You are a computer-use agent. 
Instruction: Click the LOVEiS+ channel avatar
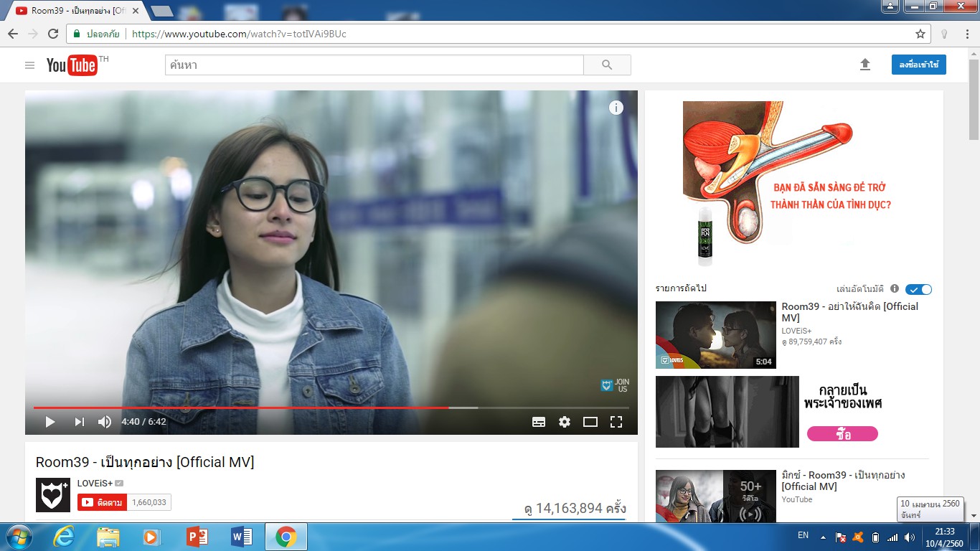pyautogui.click(x=53, y=495)
